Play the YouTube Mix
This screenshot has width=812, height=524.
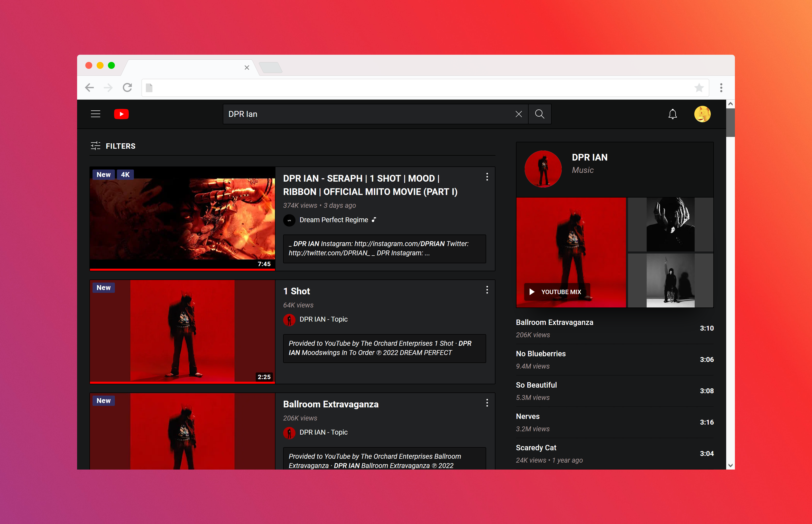pos(557,292)
